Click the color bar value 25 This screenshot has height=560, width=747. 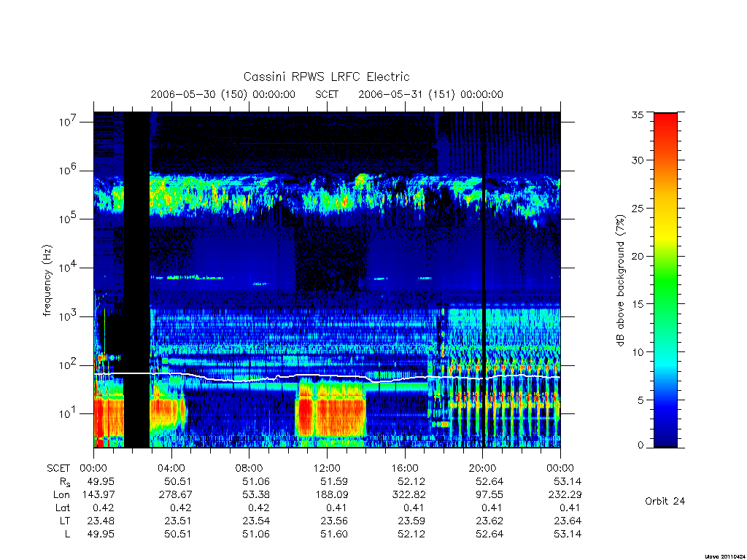[638, 208]
